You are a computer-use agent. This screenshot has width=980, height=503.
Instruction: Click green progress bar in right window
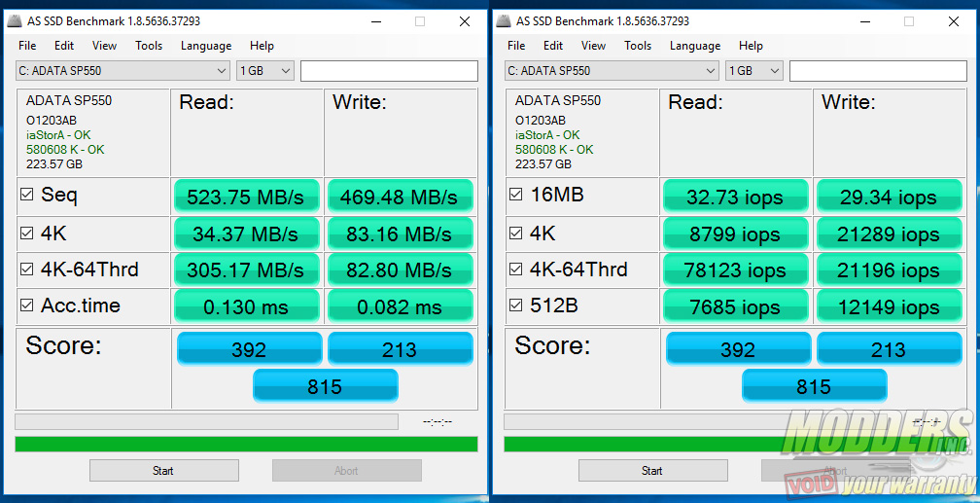736,445
